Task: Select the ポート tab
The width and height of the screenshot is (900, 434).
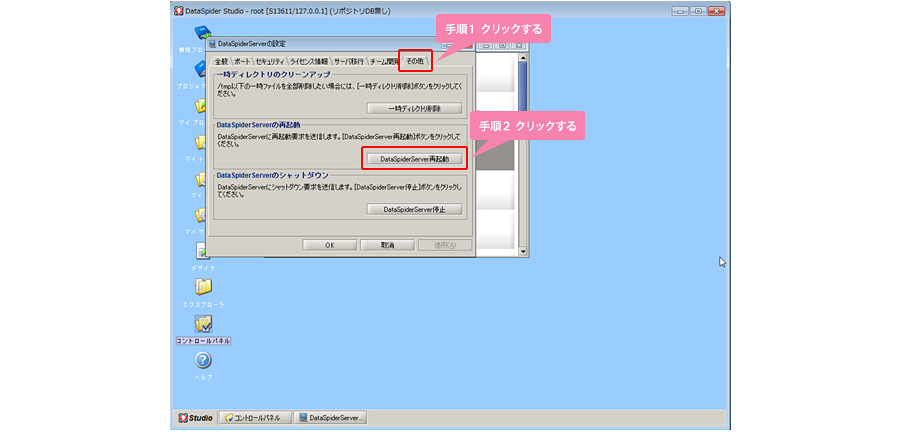Action: [x=242, y=62]
